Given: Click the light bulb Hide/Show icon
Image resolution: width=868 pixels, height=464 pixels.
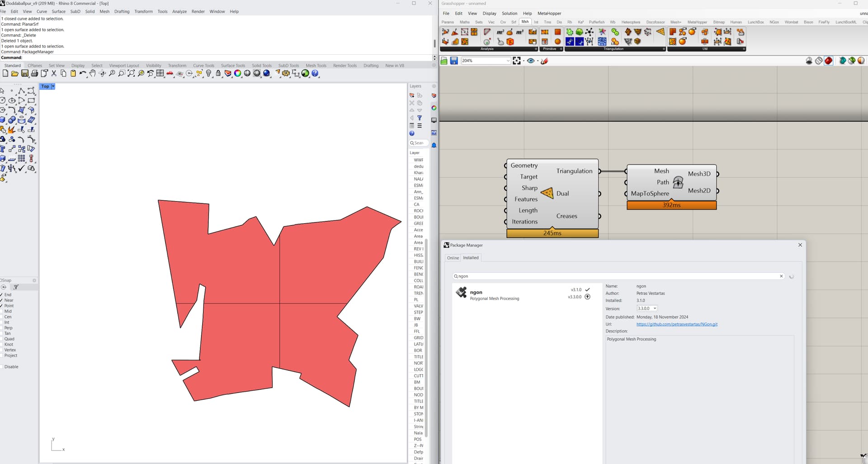Looking at the screenshot, I should click(208, 73).
